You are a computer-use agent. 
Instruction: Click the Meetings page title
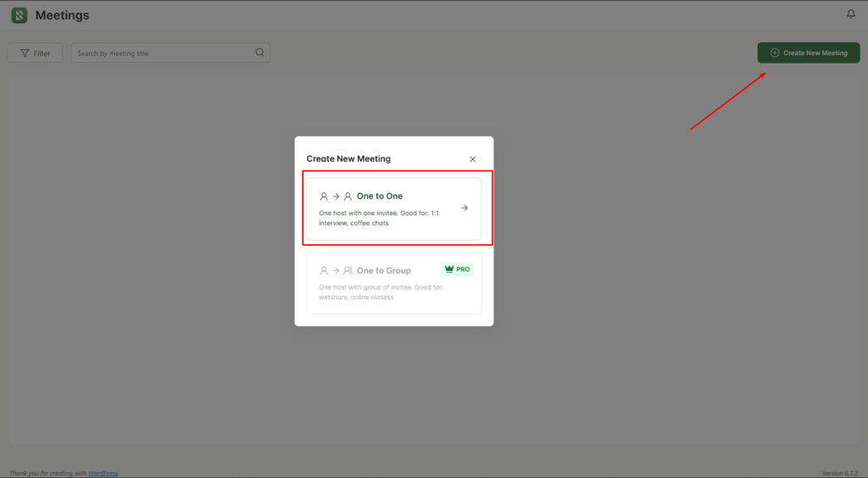click(62, 15)
